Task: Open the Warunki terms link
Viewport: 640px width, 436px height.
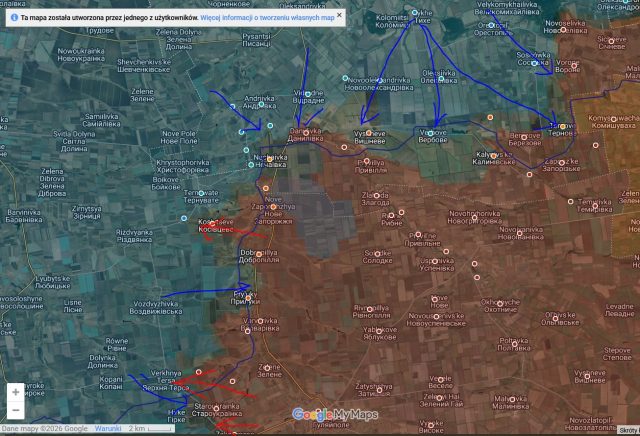Action: [x=108, y=429]
